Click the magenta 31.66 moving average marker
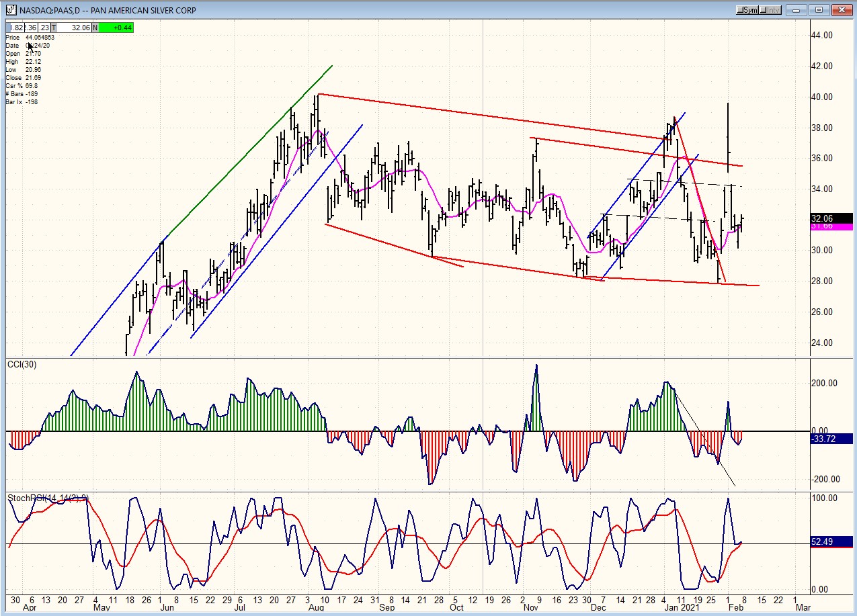The width and height of the screenshot is (857, 616). pos(831,227)
